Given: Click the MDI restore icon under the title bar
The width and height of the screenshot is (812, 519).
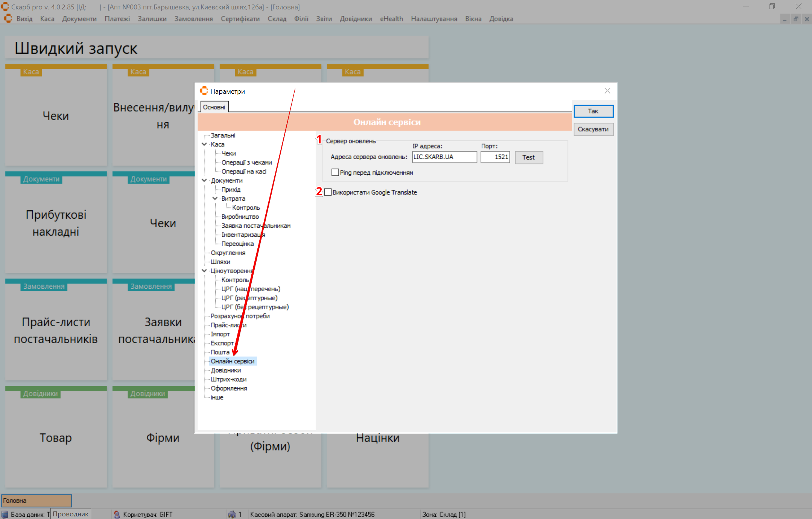Looking at the screenshot, I should point(795,19).
